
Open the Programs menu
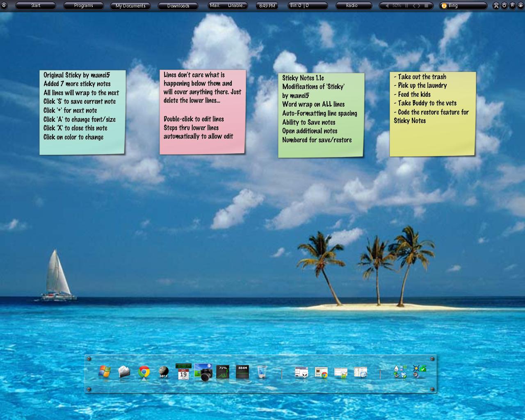point(84,6)
